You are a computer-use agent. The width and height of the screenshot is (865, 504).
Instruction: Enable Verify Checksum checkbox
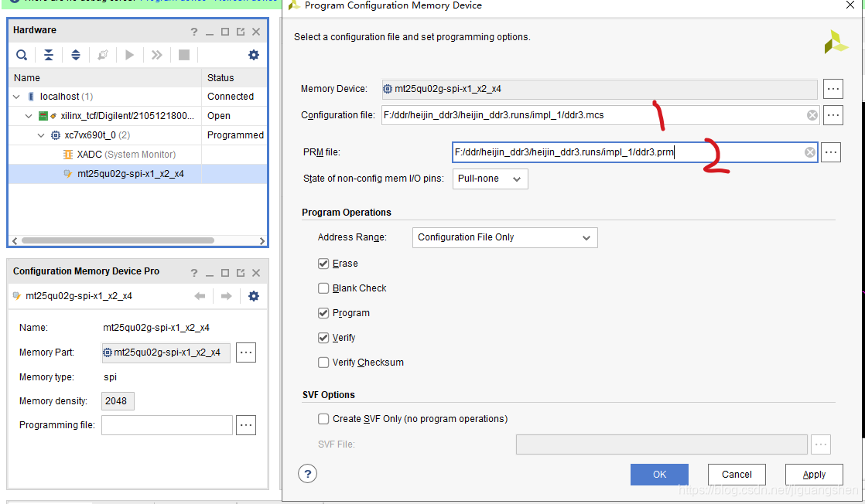pos(323,363)
